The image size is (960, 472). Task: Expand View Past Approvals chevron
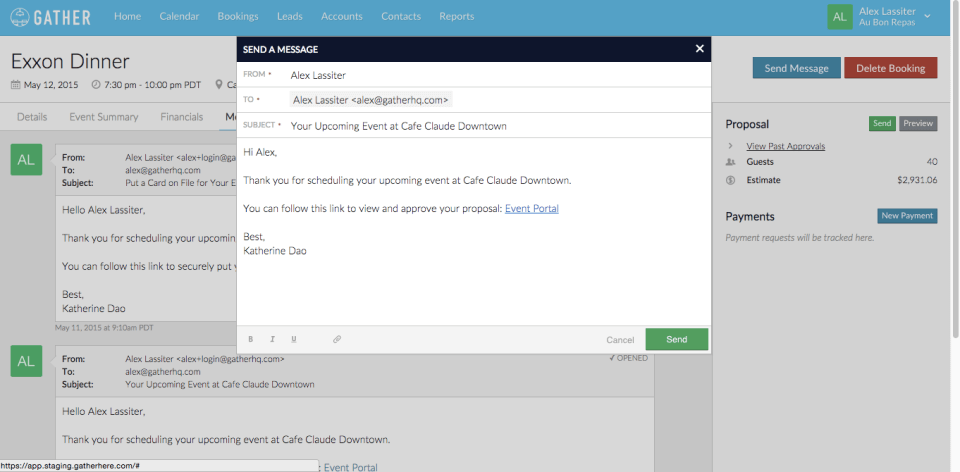730,146
